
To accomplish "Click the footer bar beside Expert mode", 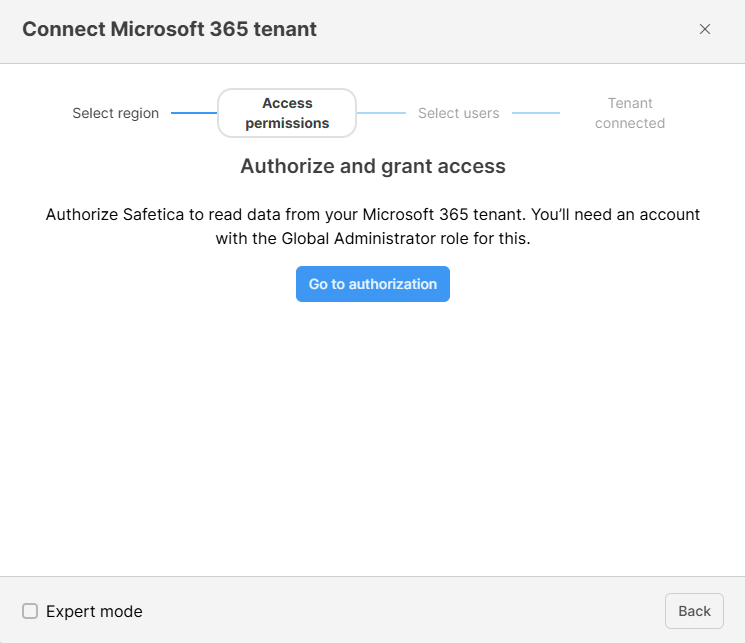I will (400, 611).
